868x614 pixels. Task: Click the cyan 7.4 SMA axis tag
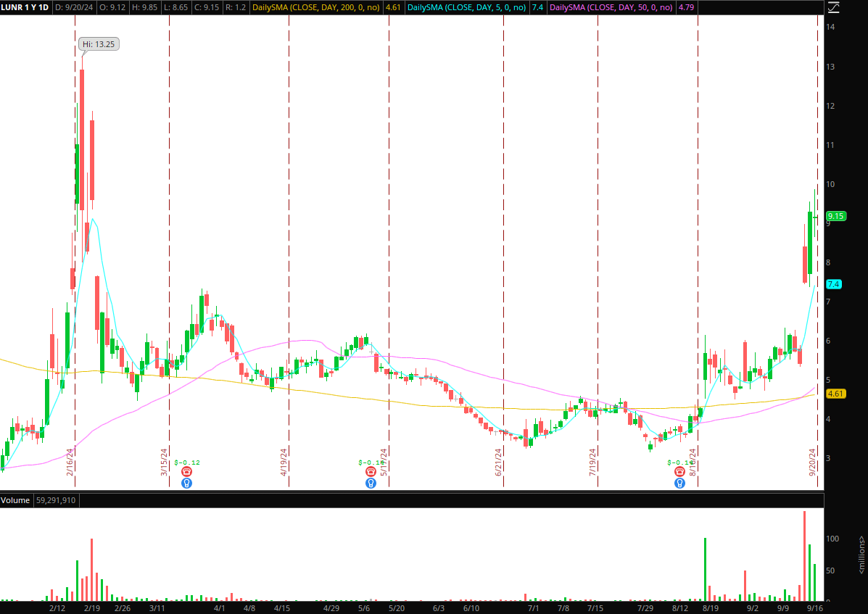[834, 284]
